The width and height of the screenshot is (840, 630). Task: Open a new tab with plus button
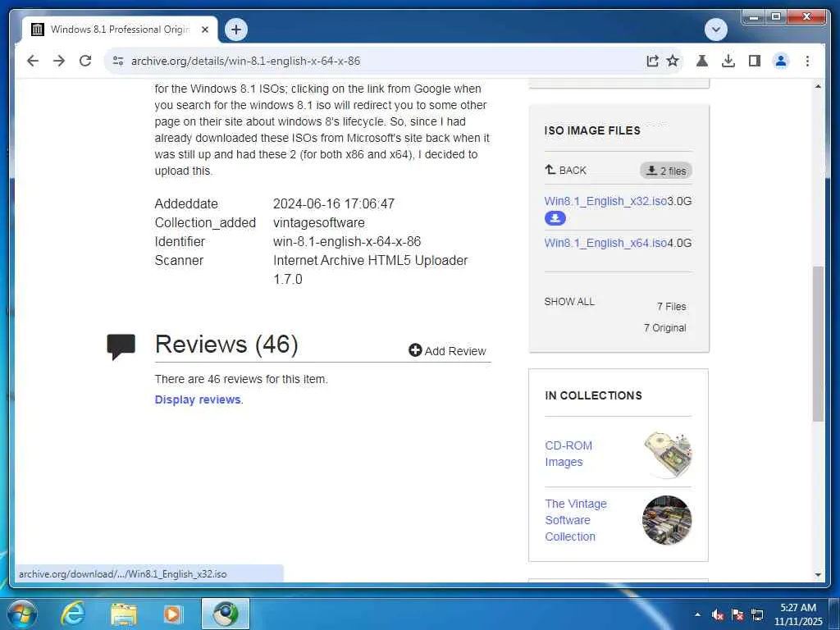235,30
